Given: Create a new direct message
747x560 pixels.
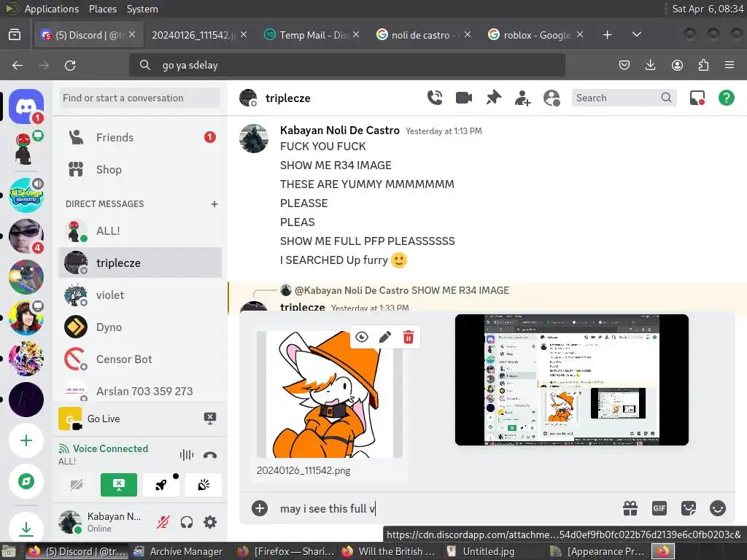Looking at the screenshot, I should [214, 204].
